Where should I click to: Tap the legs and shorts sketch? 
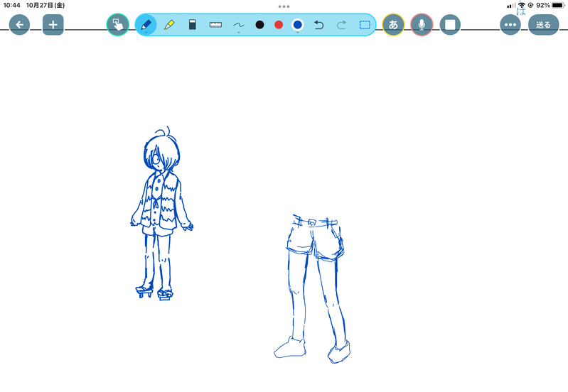(311, 289)
